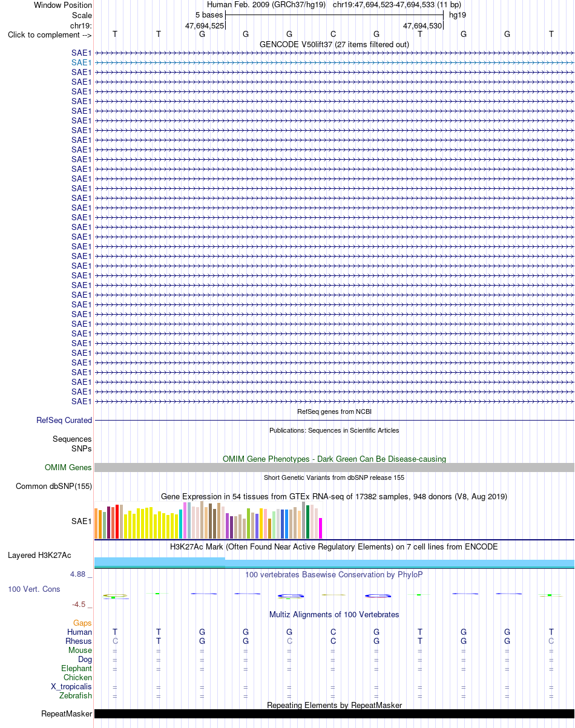The image size is (575, 728).
Task: Select the light-blue SAE1 transcript label
Action: (x=82, y=62)
